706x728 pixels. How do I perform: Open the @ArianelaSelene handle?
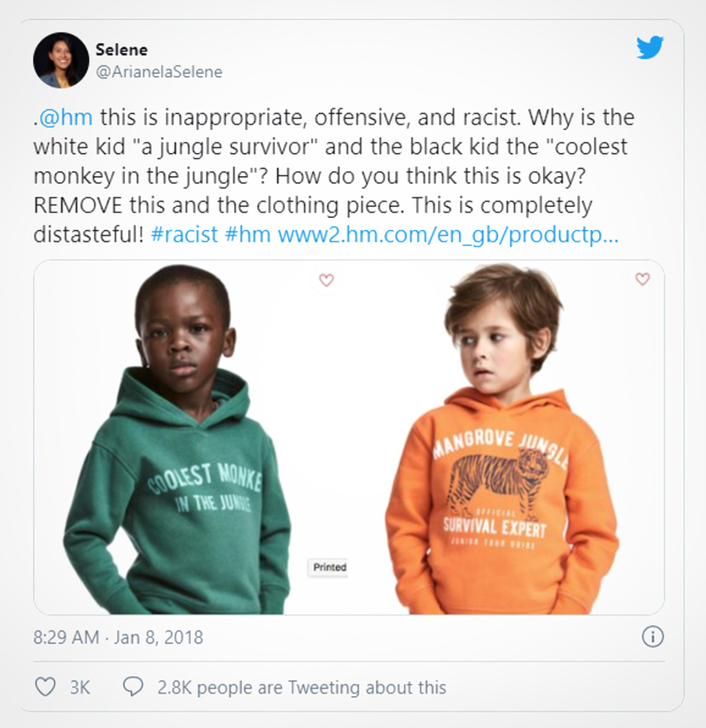[x=158, y=72]
